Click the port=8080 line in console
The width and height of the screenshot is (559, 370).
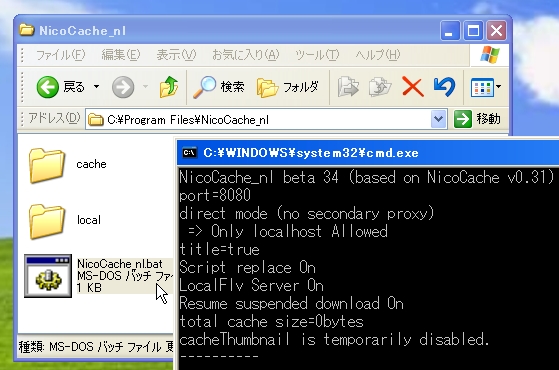click(215, 195)
